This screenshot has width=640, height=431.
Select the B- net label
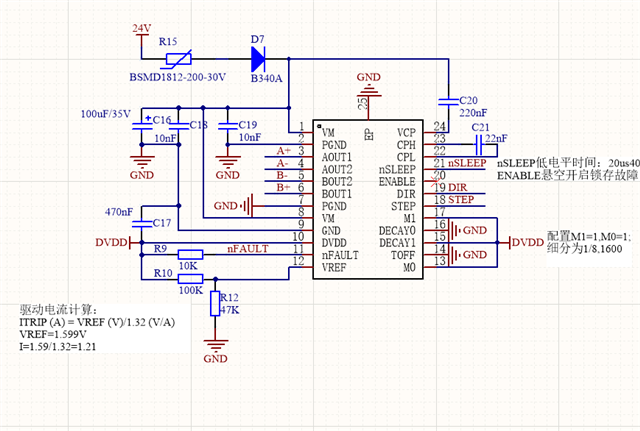coord(282,175)
